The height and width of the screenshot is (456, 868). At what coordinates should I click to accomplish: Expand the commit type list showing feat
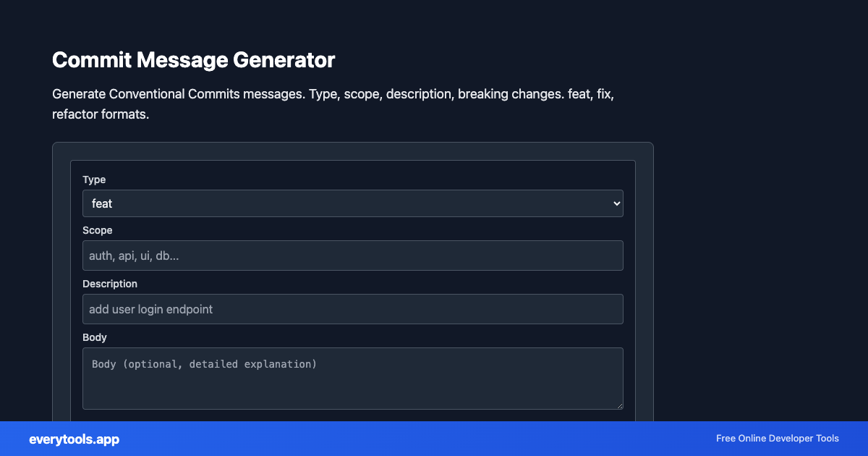tap(353, 203)
